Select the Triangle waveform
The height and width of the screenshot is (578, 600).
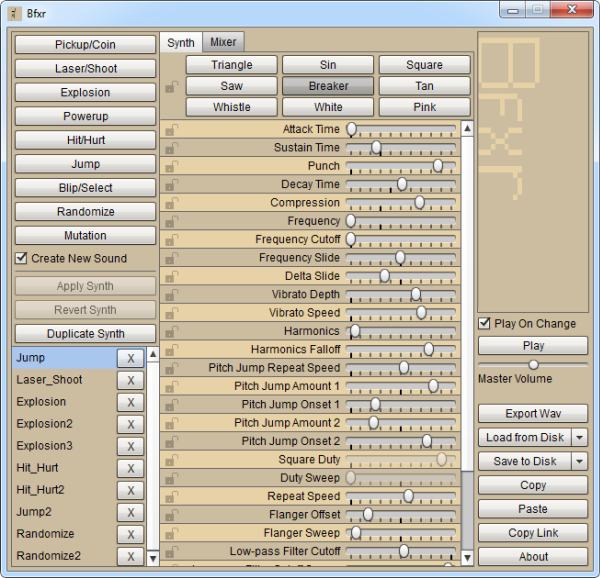tap(232, 65)
